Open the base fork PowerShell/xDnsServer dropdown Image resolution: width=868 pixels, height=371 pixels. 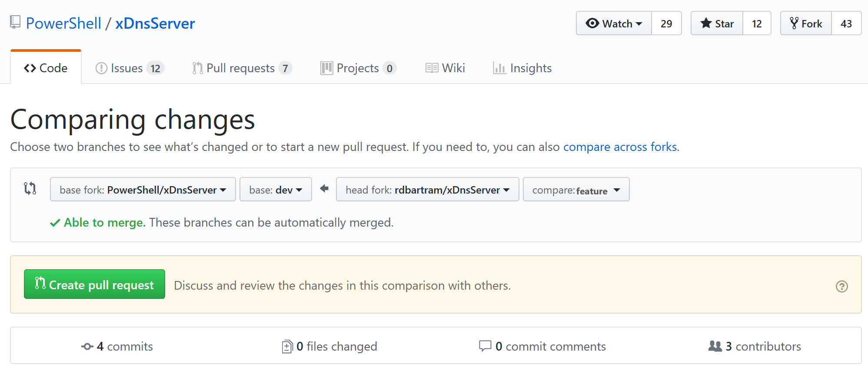pos(143,190)
